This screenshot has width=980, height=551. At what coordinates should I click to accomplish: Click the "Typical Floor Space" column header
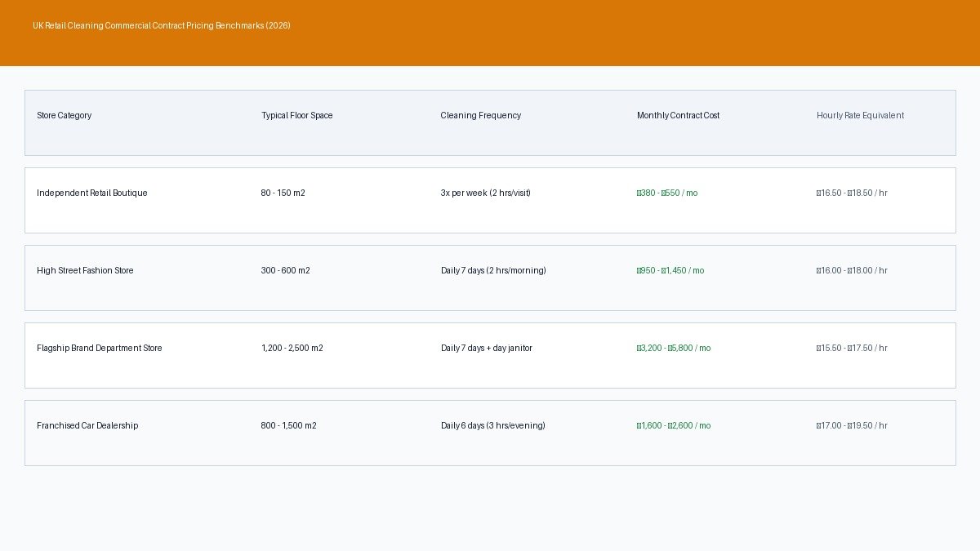pos(297,115)
